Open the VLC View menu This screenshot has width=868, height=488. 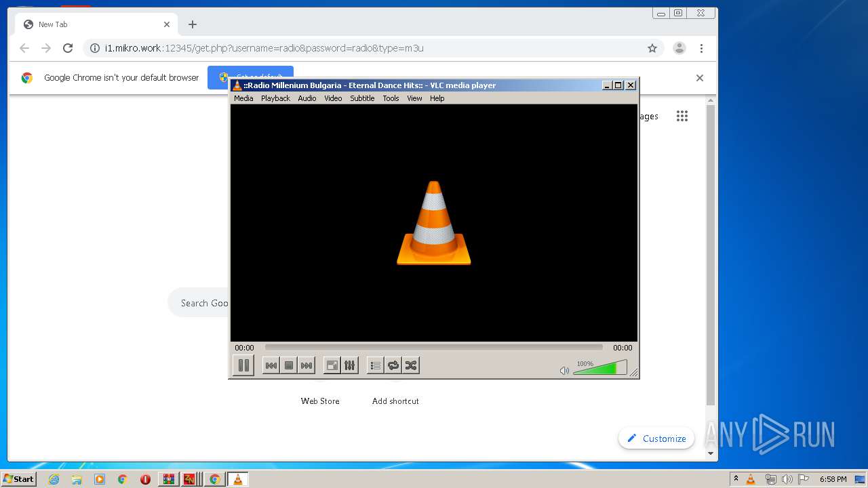click(414, 98)
